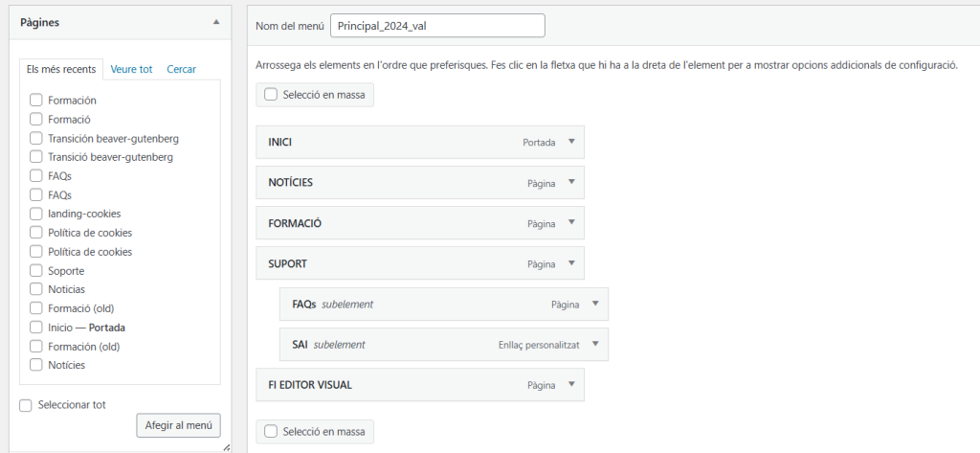Expand the FAQs subelement arrow
The height and width of the screenshot is (453, 980).
pyautogui.click(x=595, y=304)
